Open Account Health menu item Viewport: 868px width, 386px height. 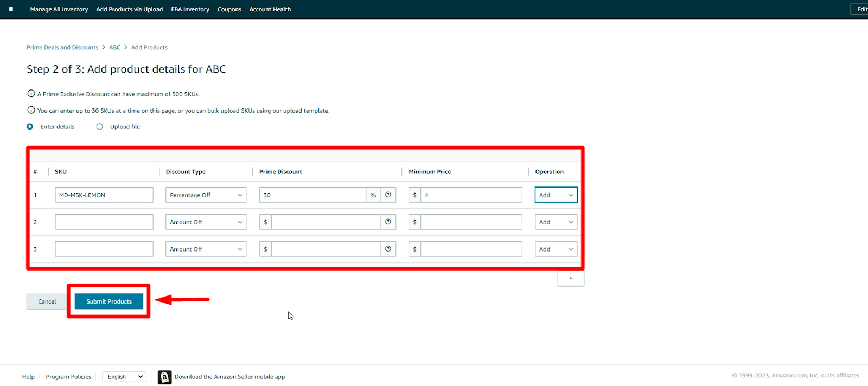click(270, 9)
